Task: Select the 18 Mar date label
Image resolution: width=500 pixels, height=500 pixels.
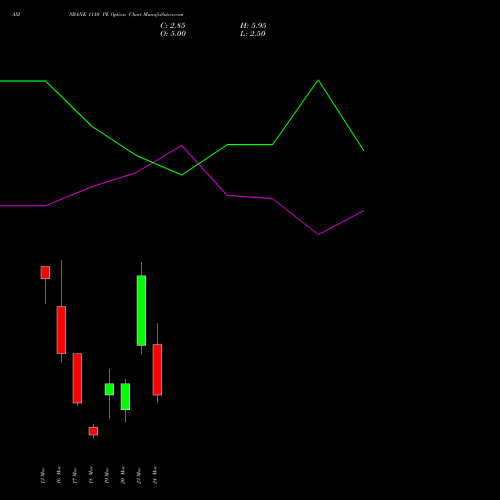Action: pyautogui.click(x=91, y=475)
